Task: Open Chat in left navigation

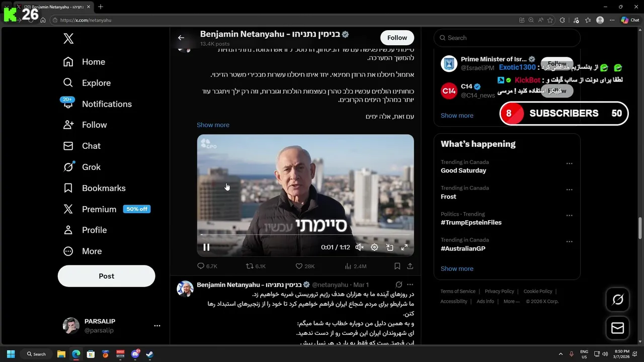Action: (x=82, y=146)
